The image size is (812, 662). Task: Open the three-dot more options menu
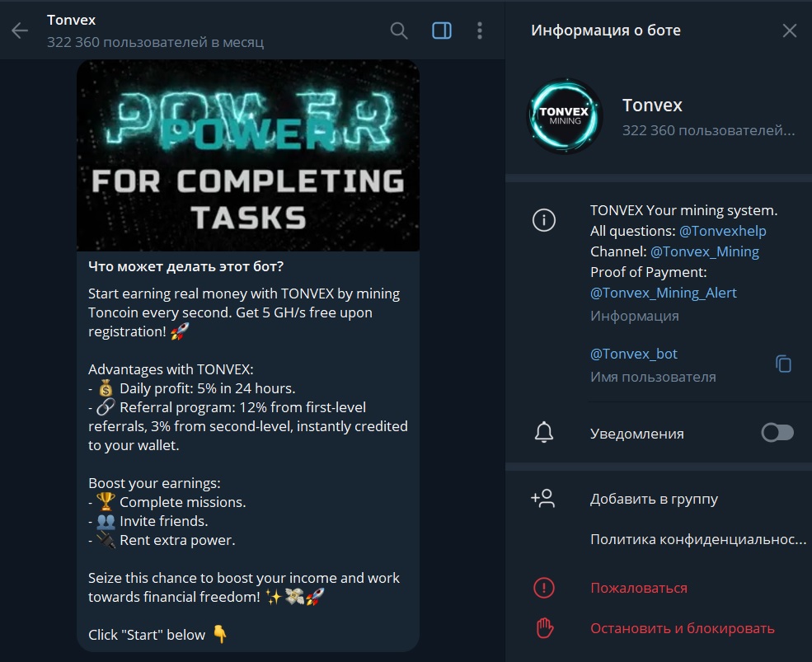[x=480, y=31]
